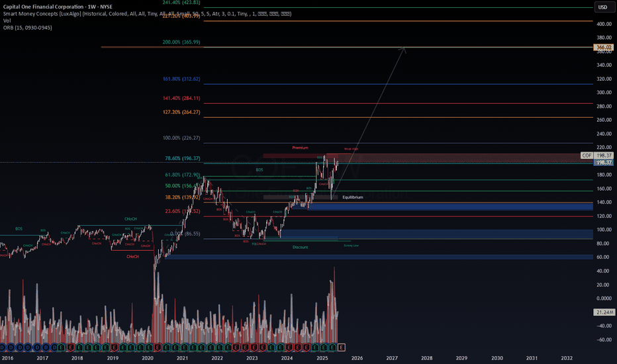This screenshot has height=364, width=617.
Task: Select the Vol indicator legend
Action: click(x=7, y=21)
